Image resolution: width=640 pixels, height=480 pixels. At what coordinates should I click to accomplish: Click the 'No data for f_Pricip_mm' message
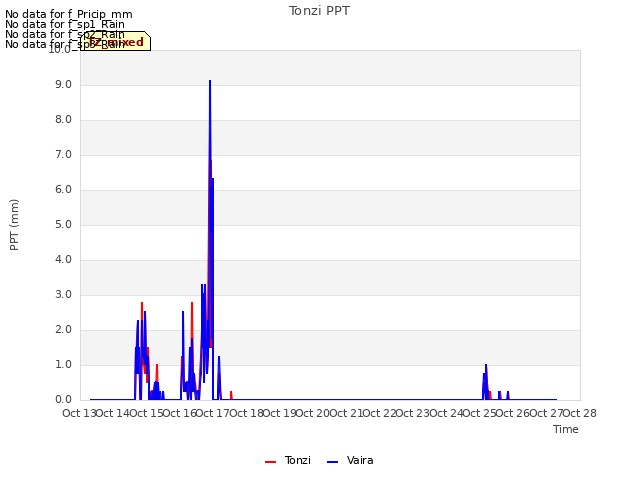pos(69,14)
